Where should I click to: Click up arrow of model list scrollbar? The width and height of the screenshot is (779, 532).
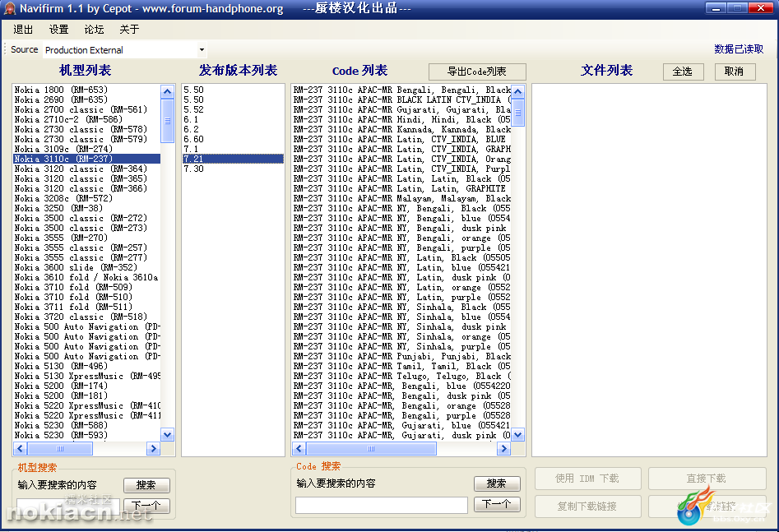tap(168, 91)
